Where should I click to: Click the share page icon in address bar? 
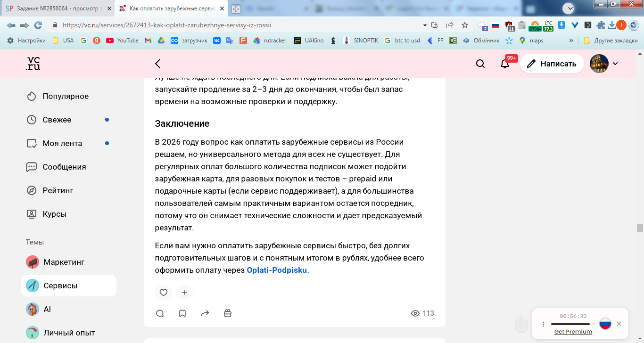pyautogui.click(x=450, y=25)
